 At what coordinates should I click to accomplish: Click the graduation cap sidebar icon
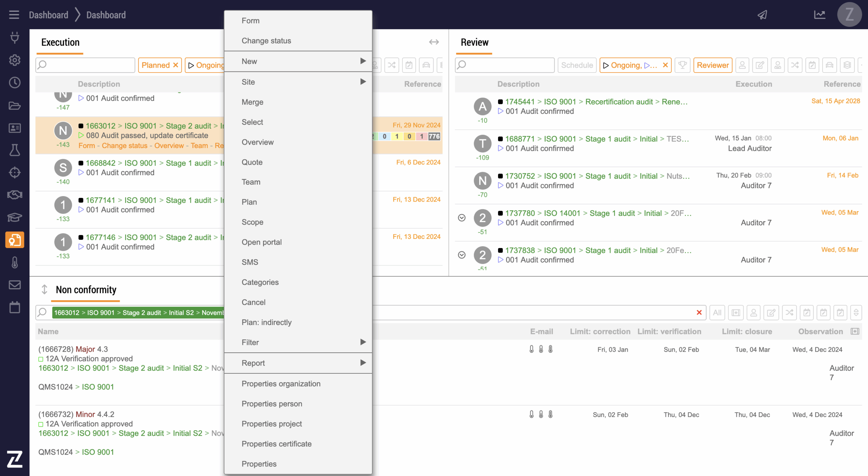point(15,217)
